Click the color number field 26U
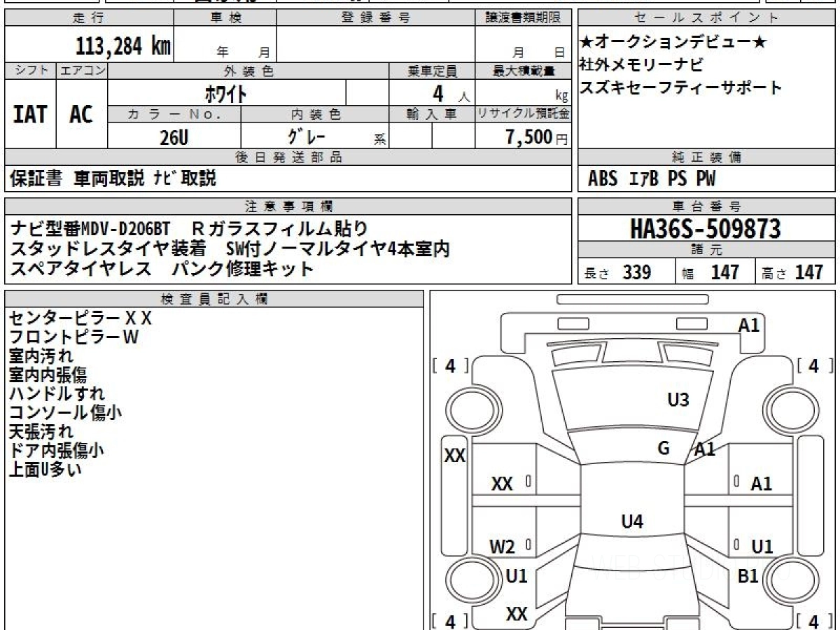 [174, 137]
